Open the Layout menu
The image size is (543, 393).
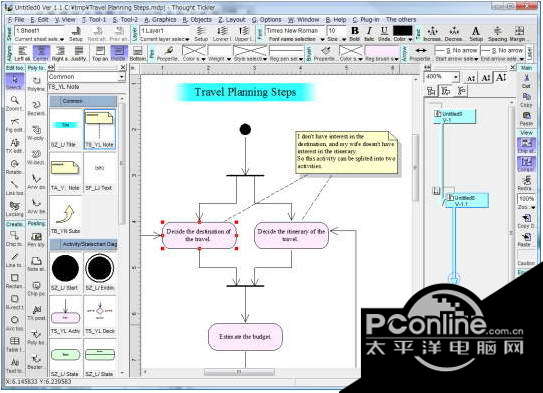point(232,19)
